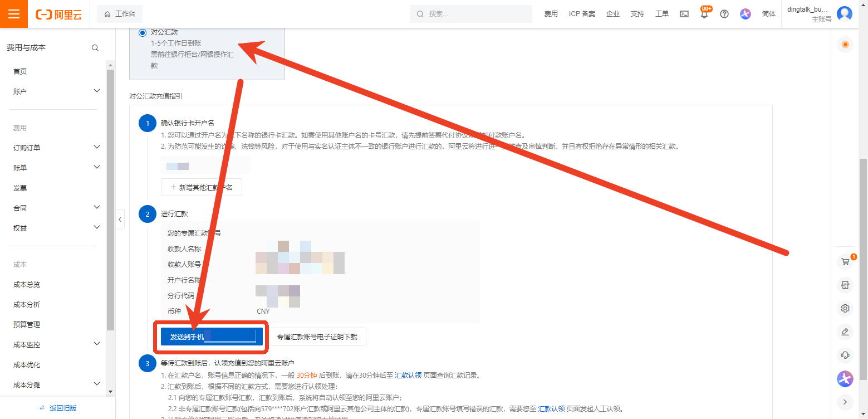868x419 pixels.
Task: Expand the 账户 sidebar section
Action: pos(97,91)
